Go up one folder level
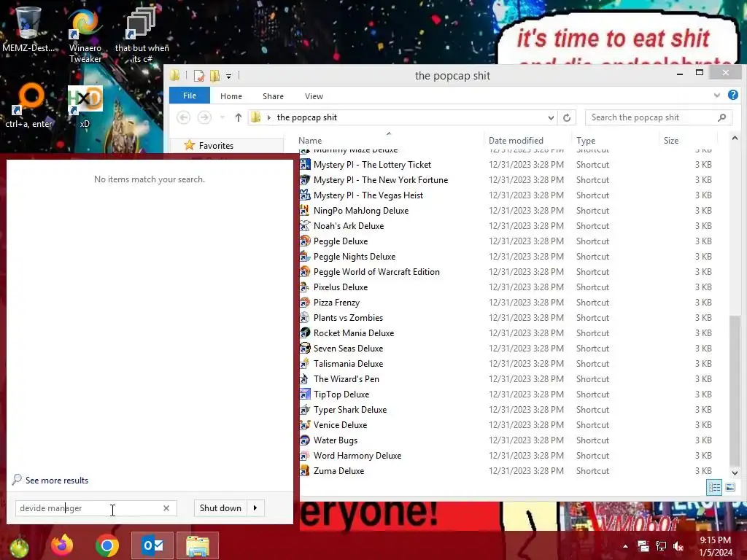747x560 pixels. (x=239, y=117)
